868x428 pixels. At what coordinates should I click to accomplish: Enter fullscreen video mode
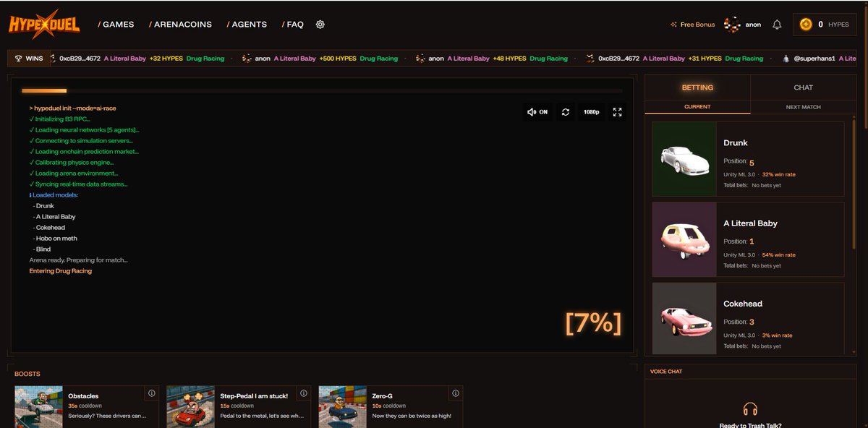(618, 112)
